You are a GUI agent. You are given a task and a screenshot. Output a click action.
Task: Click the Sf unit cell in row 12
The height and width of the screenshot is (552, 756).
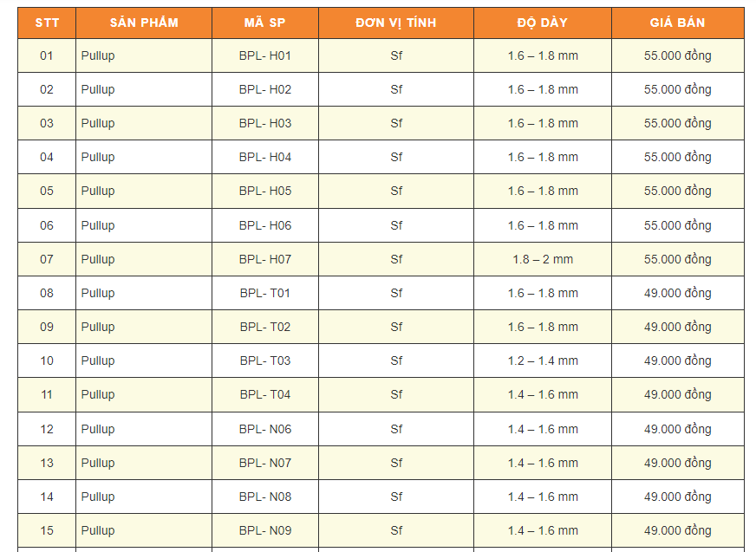[396, 429]
